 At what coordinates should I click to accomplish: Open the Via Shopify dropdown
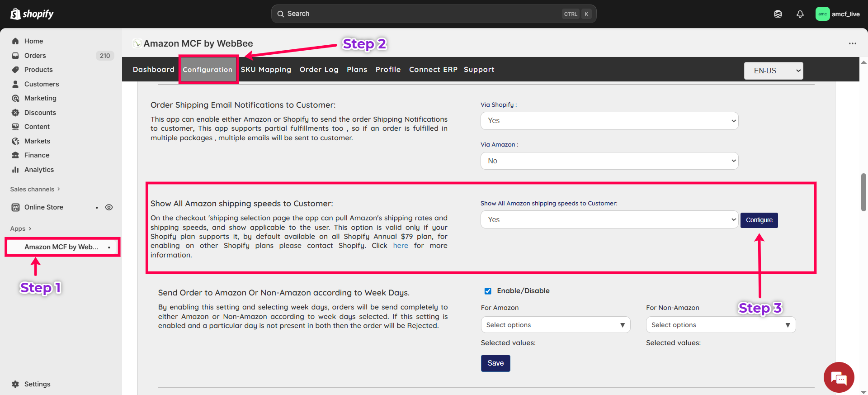coord(609,121)
